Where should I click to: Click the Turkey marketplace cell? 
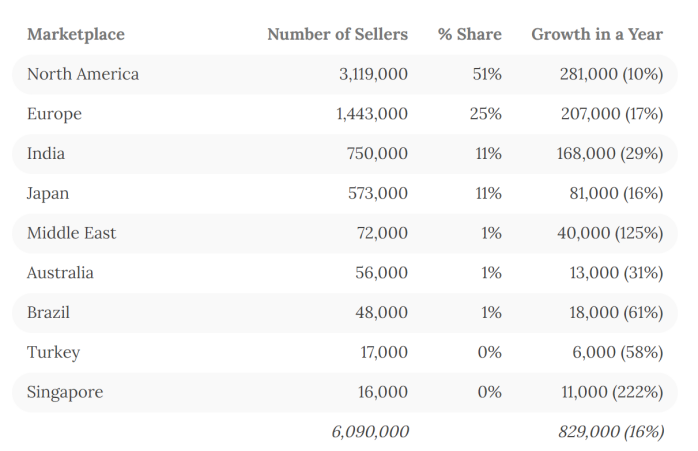pyautogui.click(x=53, y=352)
